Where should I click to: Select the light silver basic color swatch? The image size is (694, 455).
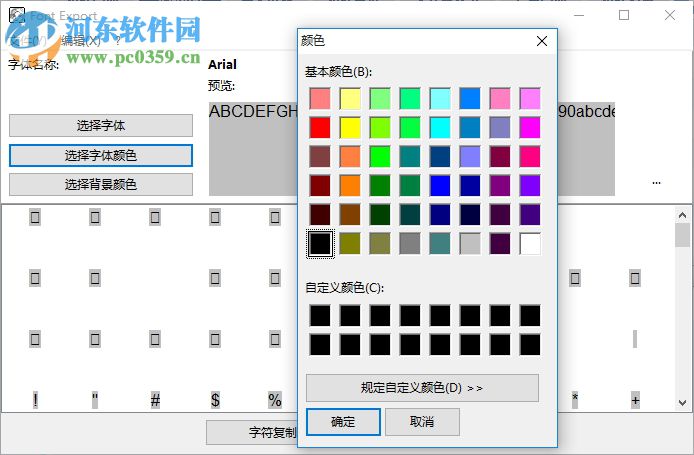click(470, 243)
